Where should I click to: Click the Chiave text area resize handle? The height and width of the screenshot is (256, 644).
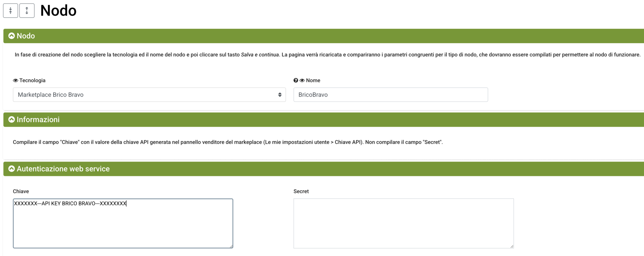click(x=231, y=247)
